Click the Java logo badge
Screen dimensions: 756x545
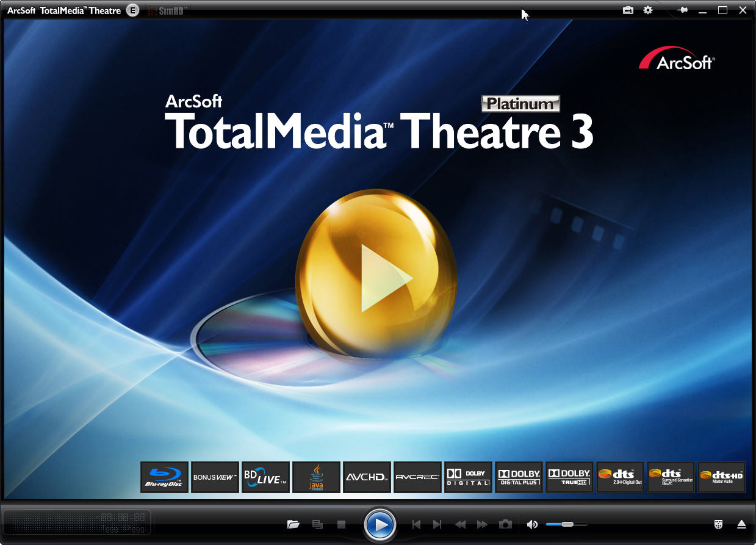[x=316, y=477]
